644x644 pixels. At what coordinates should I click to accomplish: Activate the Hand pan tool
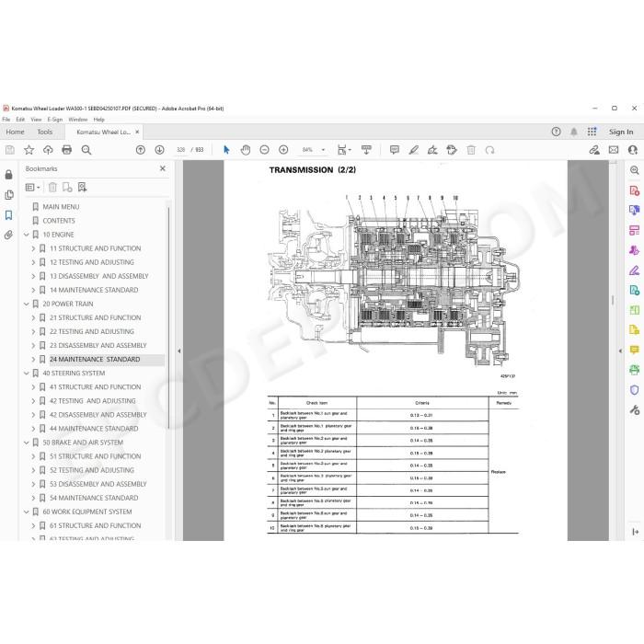(246, 150)
